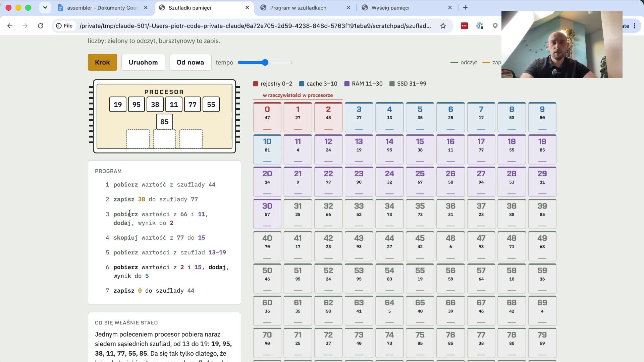Screen dimensions: 644x362
Task: Click SSD drawer 77 holding 38
Action: coord(481,343)
